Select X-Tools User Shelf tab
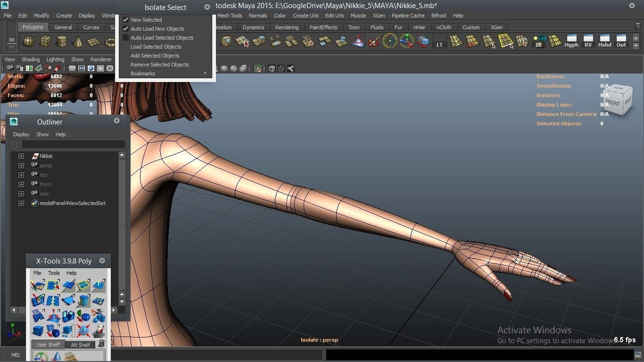The height and width of the screenshot is (362, 644). coord(48,345)
